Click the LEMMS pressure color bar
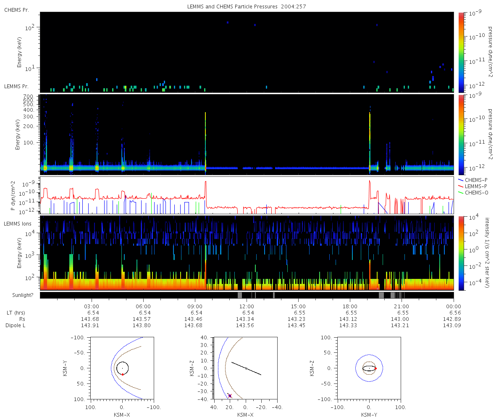This screenshot has width=504, height=420. coord(461,134)
